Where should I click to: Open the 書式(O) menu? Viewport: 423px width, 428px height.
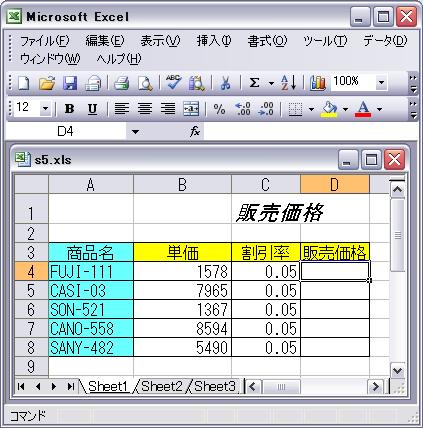(267, 41)
